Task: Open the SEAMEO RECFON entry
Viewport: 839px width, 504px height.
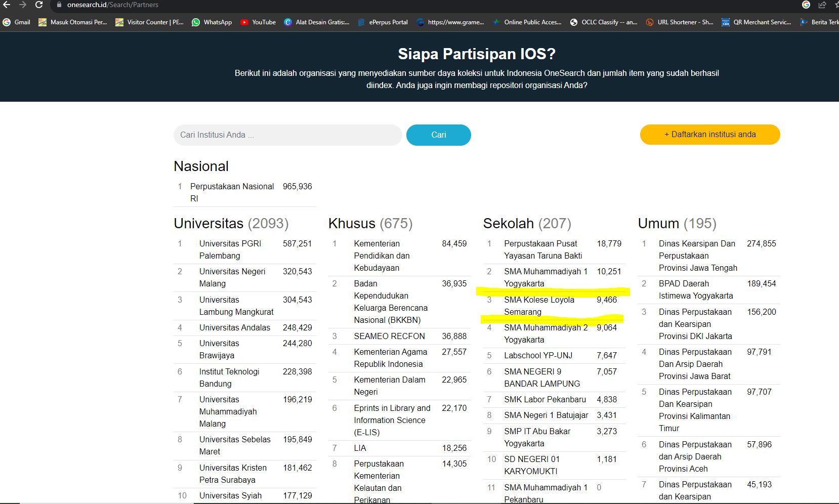Action: point(389,336)
